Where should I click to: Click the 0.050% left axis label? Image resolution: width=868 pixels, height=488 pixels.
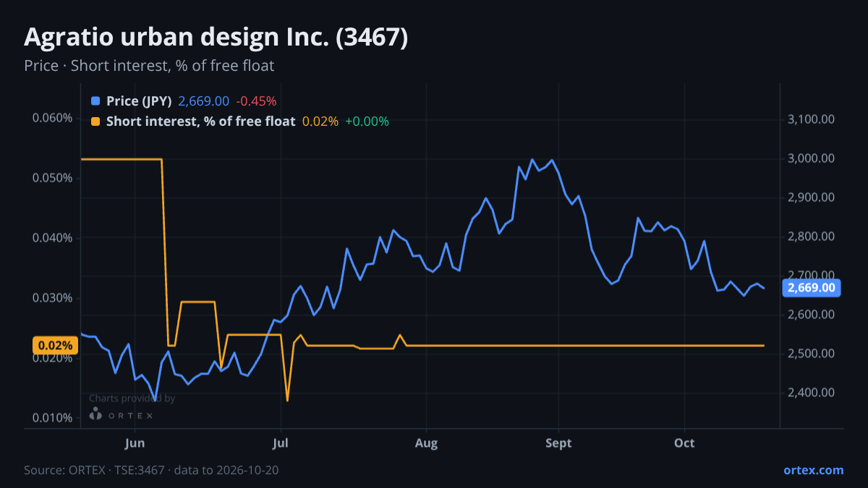coord(52,178)
